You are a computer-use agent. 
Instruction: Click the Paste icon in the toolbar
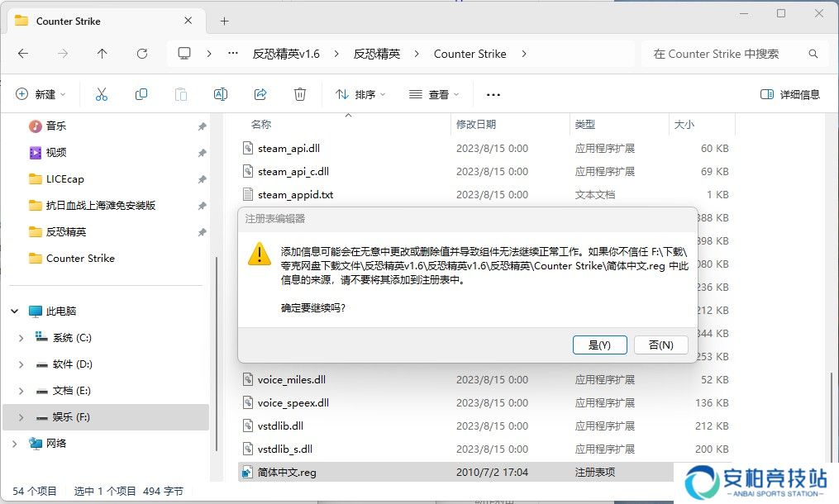(x=181, y=94)
